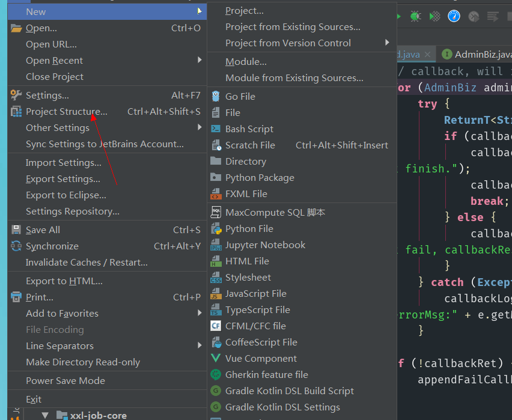Click the Bash Script terminal icon
This screenshot has height=420, width=512.
pos(216,129)
